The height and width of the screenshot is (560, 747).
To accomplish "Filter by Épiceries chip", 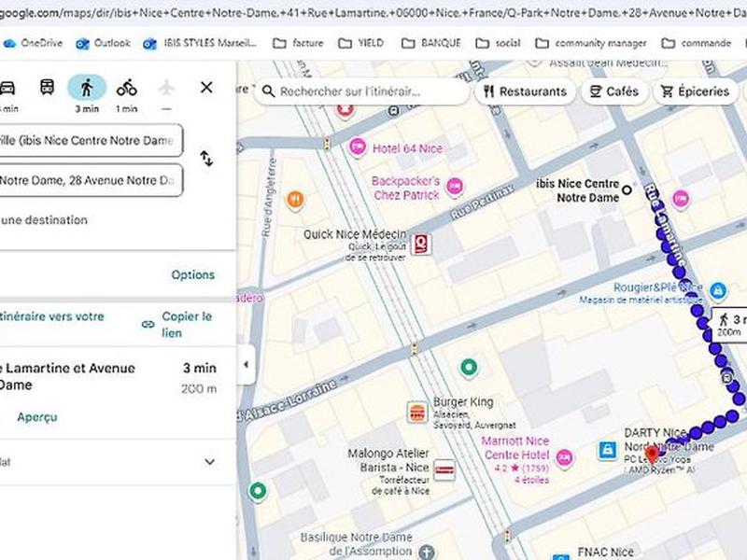I will click(696, 91).
